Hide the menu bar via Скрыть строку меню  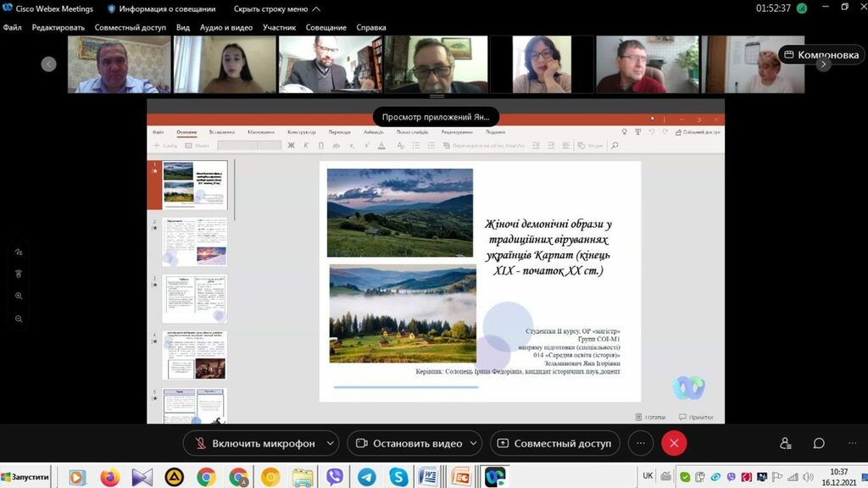coord(265,8)
